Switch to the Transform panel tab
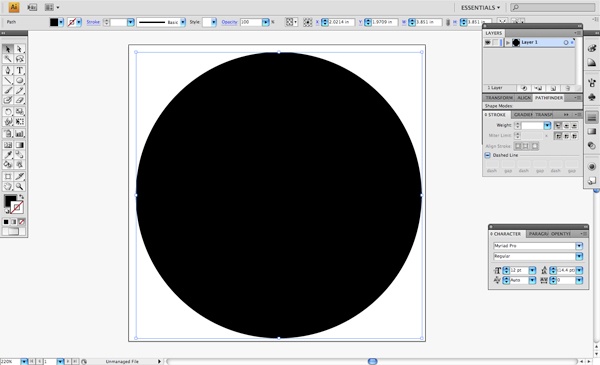The image size is (600, 365). click(499, 98)
